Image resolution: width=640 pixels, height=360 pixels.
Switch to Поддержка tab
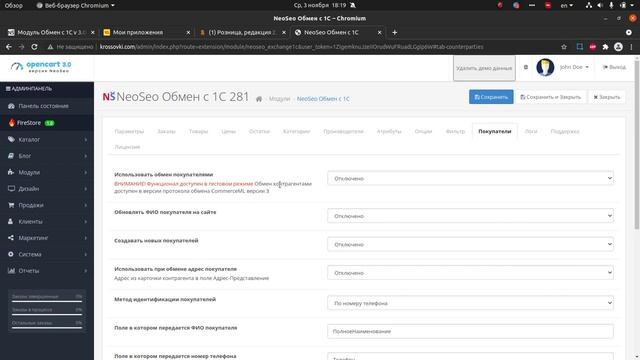[565, 131]
